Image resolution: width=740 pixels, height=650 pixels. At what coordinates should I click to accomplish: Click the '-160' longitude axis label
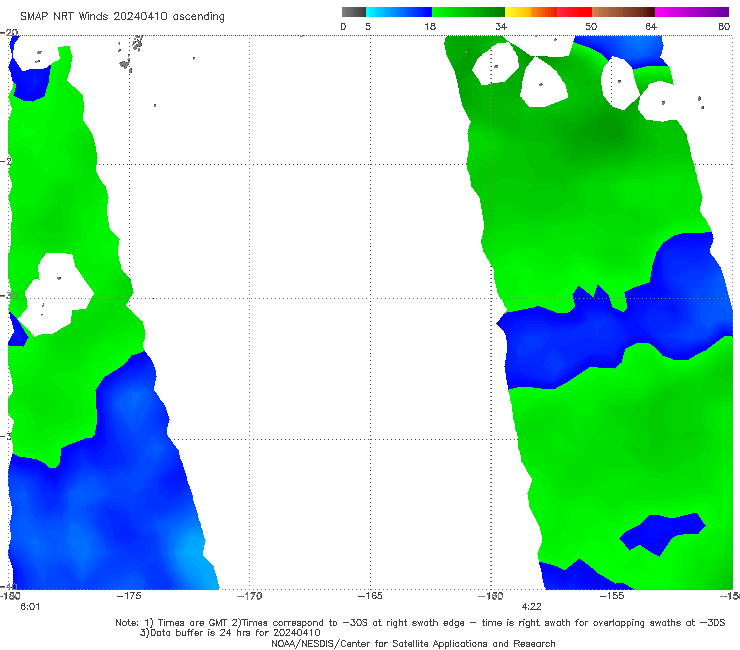[x=491, y=596]
